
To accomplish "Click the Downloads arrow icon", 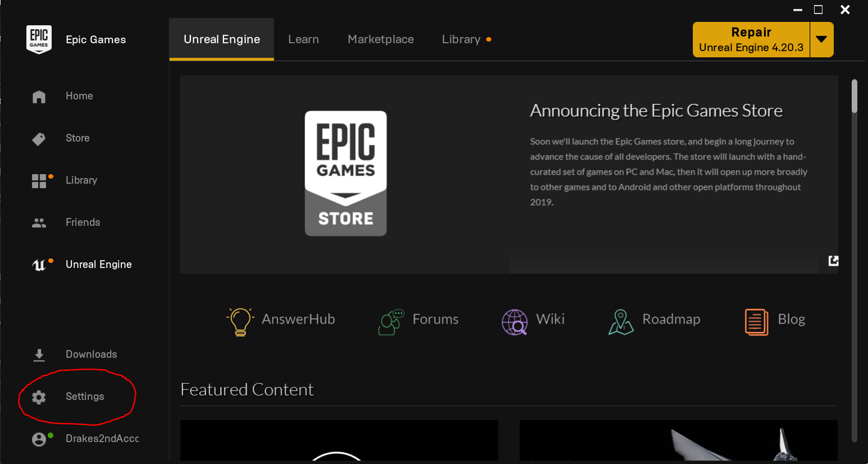I will click(39, 355).
